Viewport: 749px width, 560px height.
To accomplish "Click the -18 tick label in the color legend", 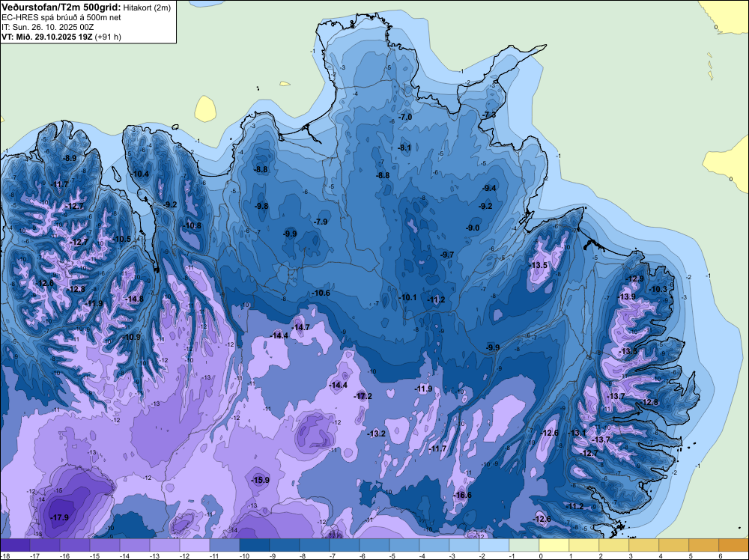I will 5,556.
